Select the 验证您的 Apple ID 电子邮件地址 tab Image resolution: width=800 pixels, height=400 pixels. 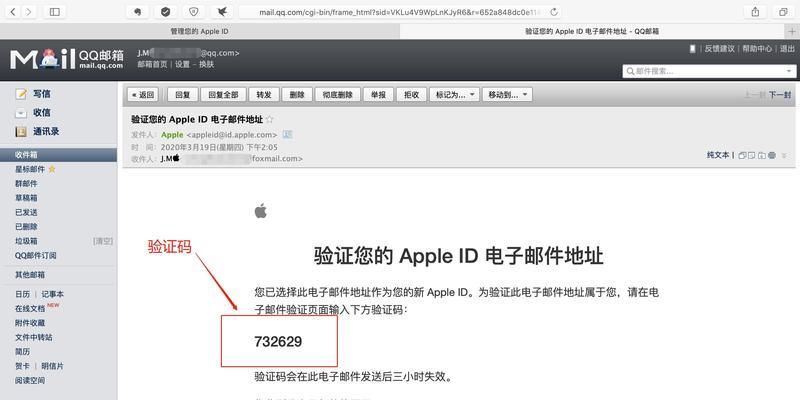(x=592, y=31)
